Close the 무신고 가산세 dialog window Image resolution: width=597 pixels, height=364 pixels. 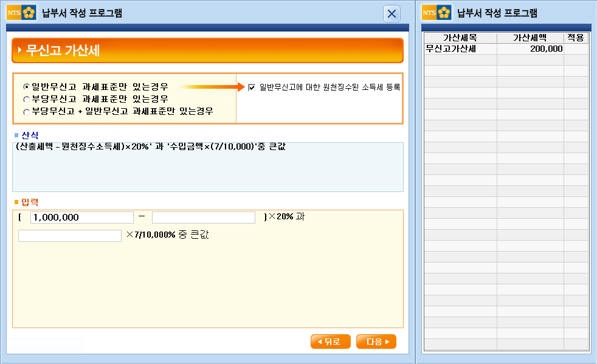tap(392, 14)
